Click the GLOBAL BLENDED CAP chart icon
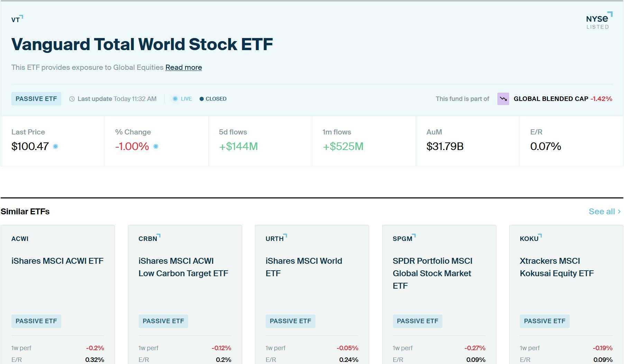Image resolution: width=624 pixels, height=364 pixels. coord(503,99)
